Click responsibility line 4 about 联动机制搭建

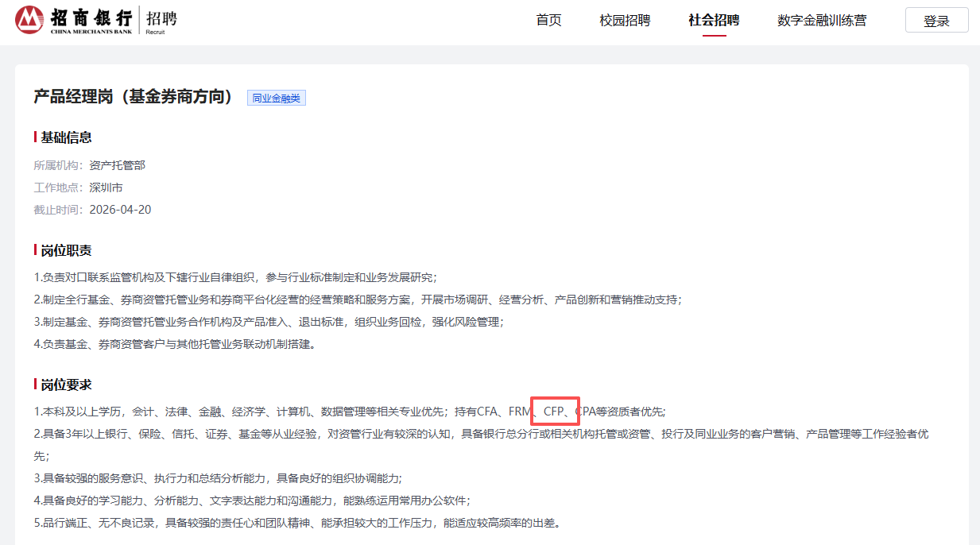pos(174,344)
